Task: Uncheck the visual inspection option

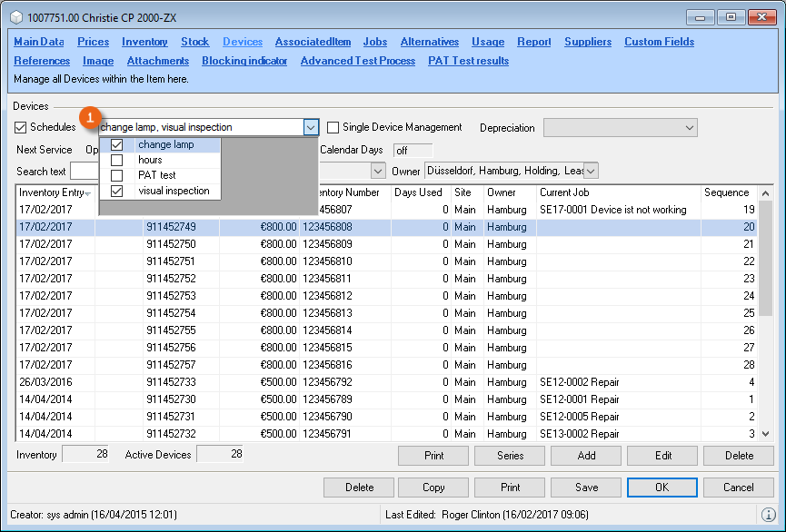Action: (x=116, y=192)
